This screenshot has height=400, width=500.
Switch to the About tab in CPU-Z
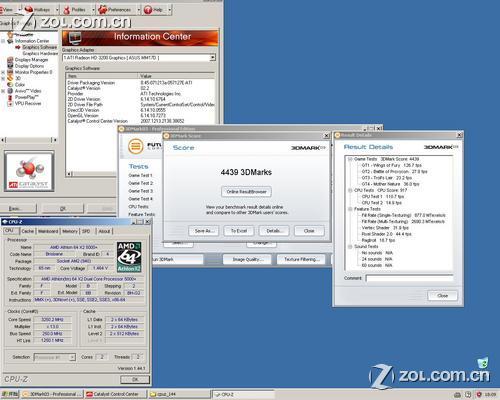point(104,231)
